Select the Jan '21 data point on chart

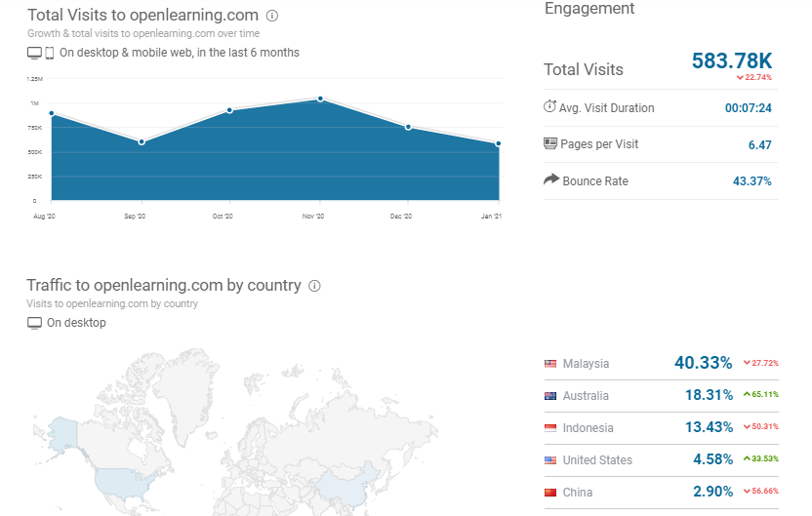tap(498, 143)
